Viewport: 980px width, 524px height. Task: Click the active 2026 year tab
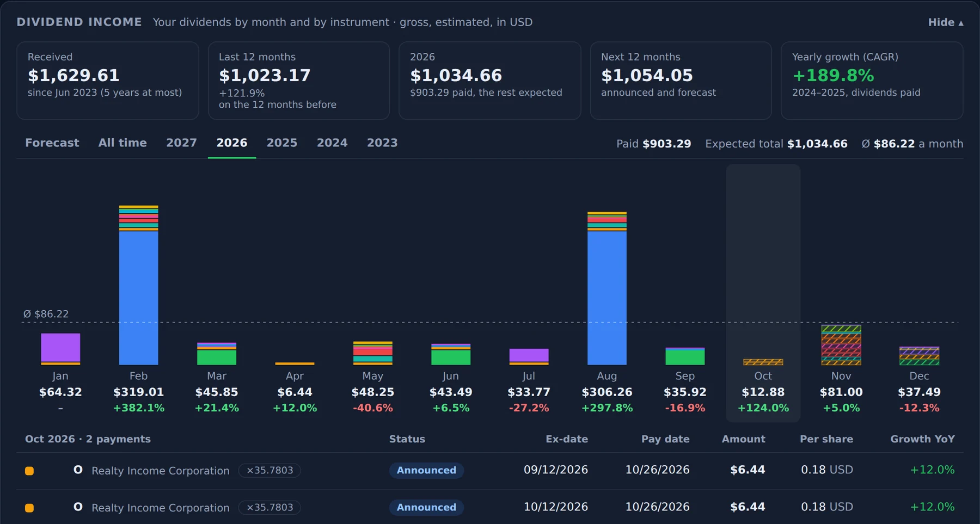[x=232, y=143]
